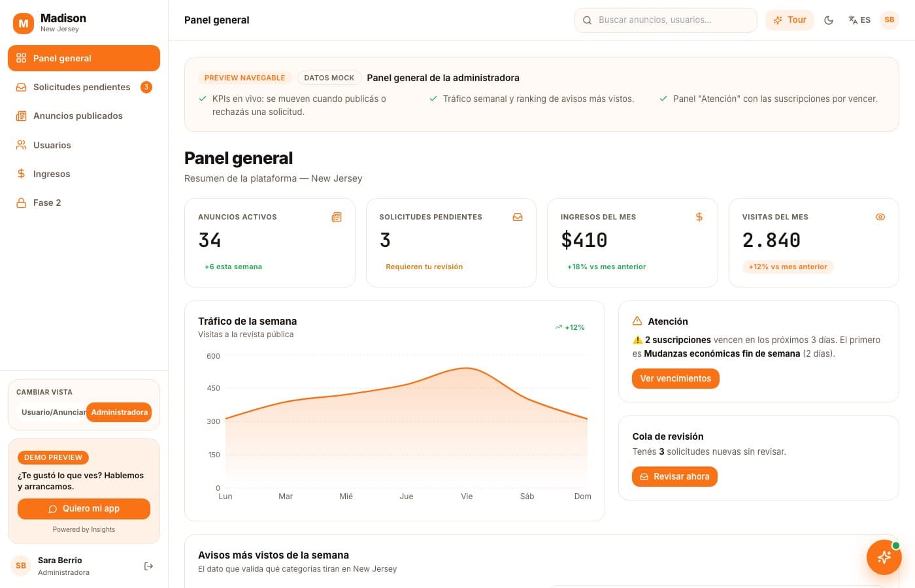
Task: Switch view to Usuario/Anunciante
Action: [x=53, y=412]
